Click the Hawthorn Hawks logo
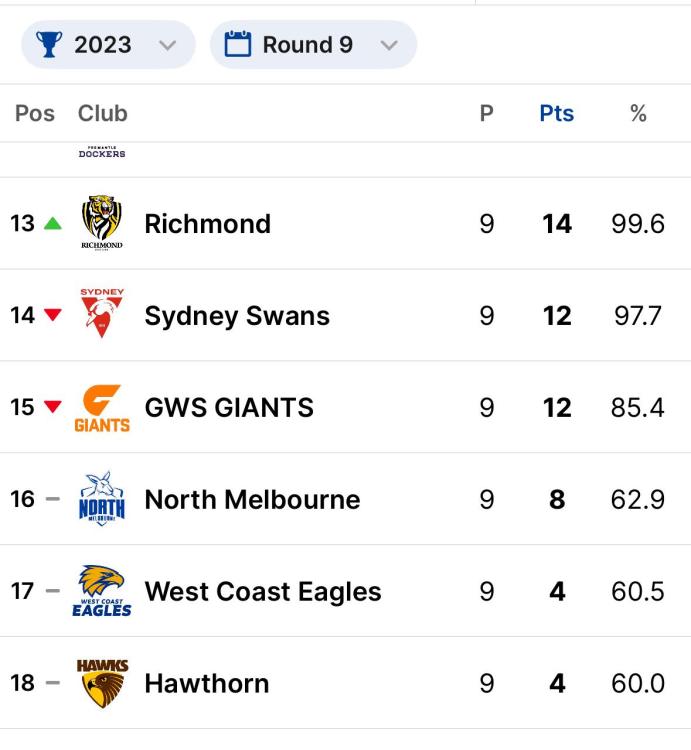The image size is (691, 750). pyautogui.click(x=102, y=683)
